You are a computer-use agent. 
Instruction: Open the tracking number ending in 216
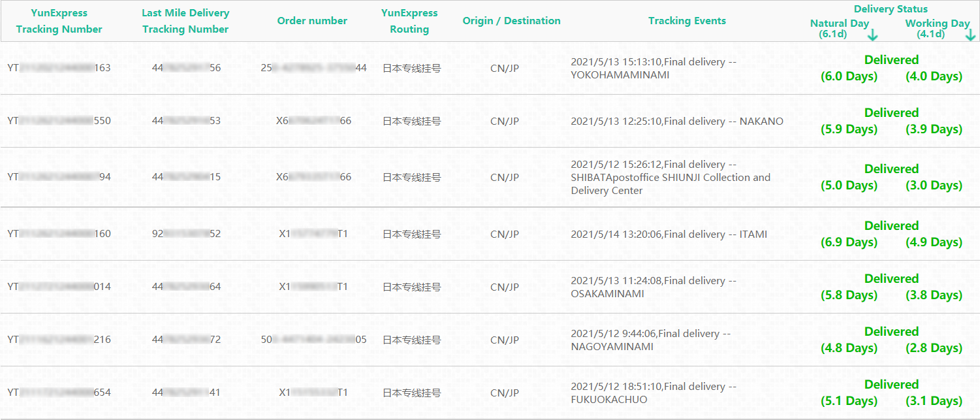tap(59, 340)
